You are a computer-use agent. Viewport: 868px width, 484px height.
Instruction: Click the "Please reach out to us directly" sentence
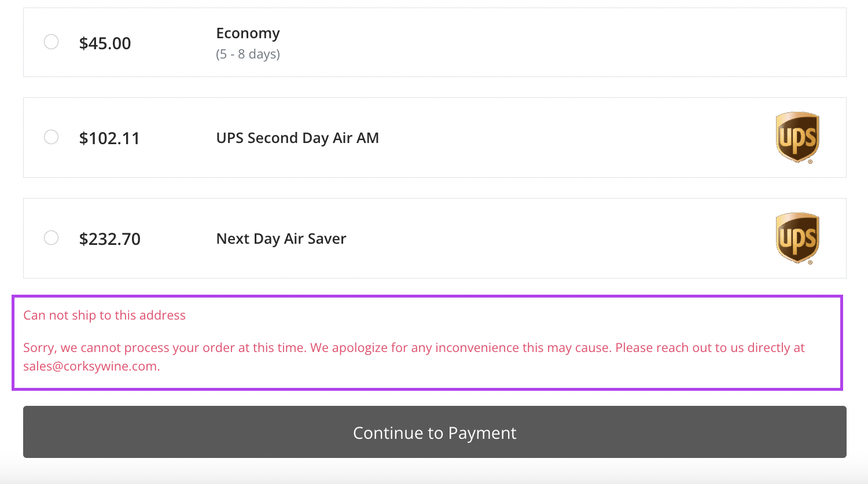[709, 348]
